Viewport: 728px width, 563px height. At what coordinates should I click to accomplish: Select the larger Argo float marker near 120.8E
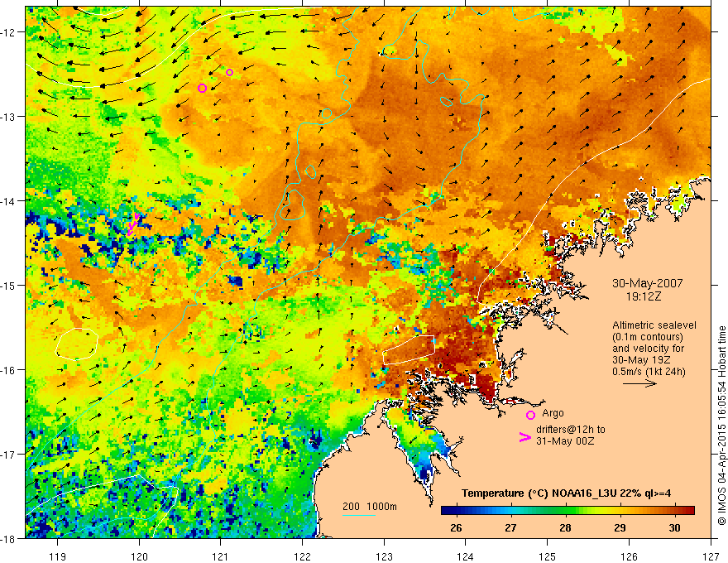[x=202, y=88]
